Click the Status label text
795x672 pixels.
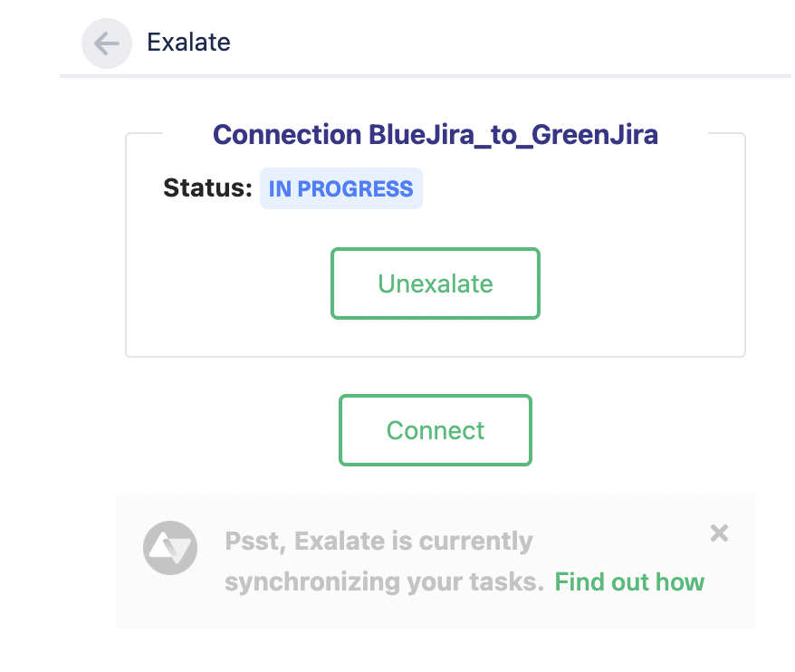207,188
